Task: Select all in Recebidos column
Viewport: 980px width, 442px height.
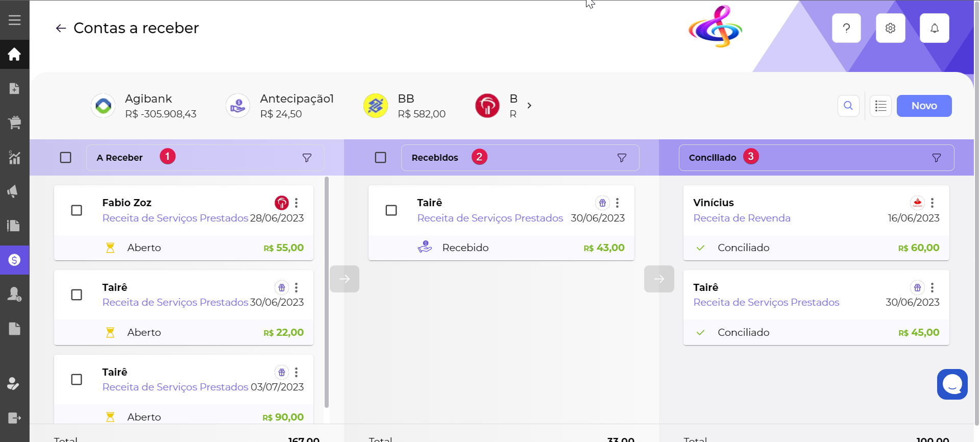Action: click(381, 158)
